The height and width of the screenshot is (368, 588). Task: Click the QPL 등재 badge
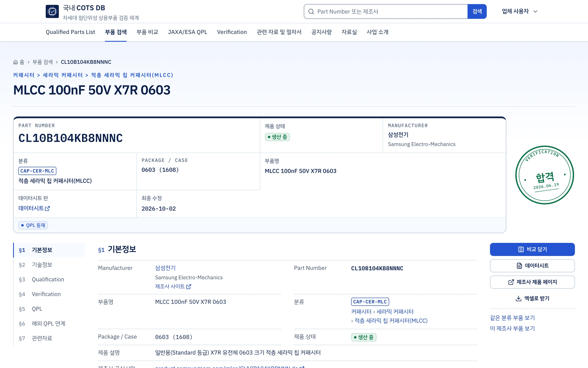pyautogui.click(x=33, y=225)
